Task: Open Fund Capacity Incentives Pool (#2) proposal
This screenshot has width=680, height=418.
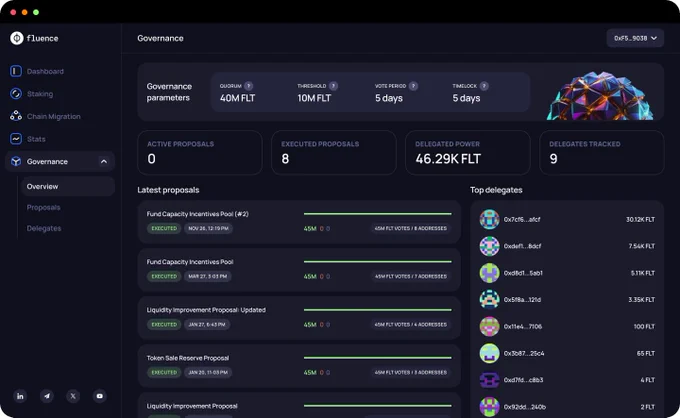Action: pos(299,222)
